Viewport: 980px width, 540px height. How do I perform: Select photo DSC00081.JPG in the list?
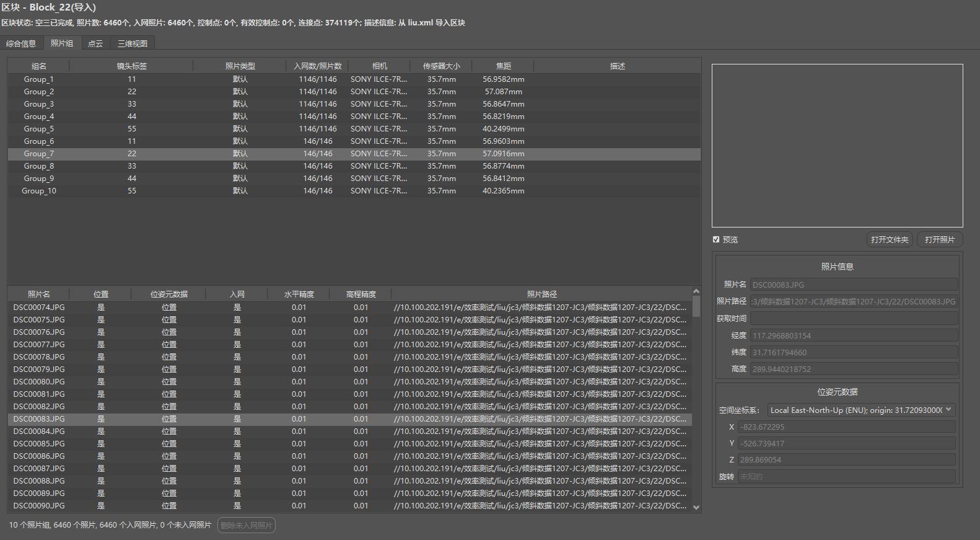click(349, 394)
